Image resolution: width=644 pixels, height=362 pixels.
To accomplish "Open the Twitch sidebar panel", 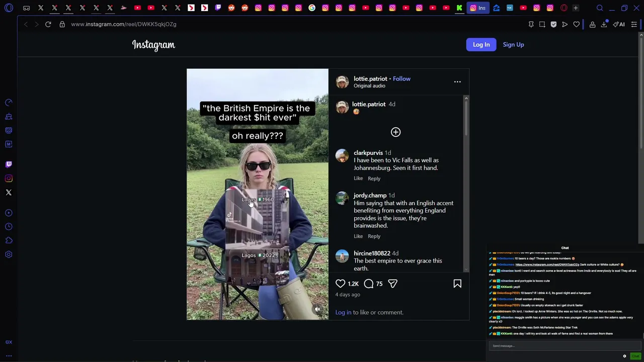I will [x=9, y=164].
